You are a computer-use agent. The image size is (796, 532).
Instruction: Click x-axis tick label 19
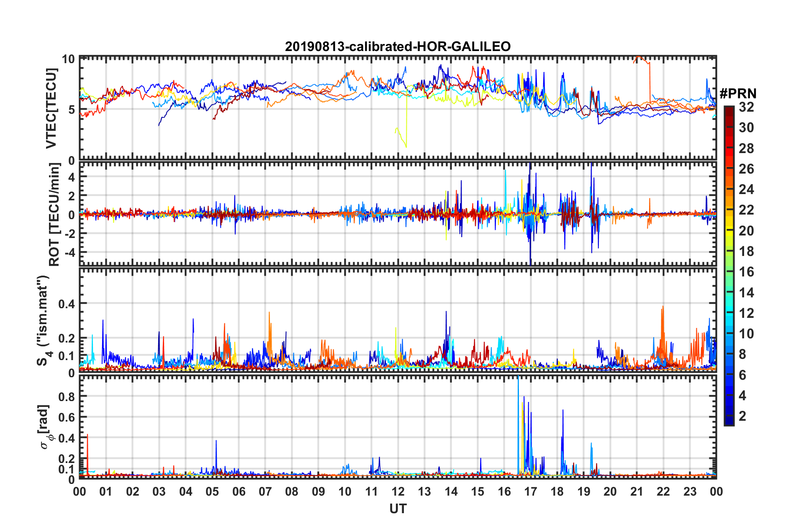(584, 491)
